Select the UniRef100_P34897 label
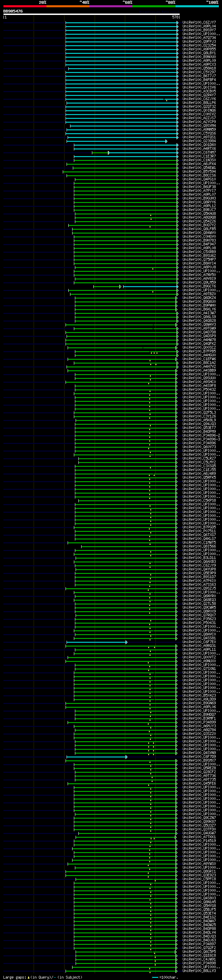Image resolution: width=222 pixels, height=980 pixels. click(x=199, y=944)
